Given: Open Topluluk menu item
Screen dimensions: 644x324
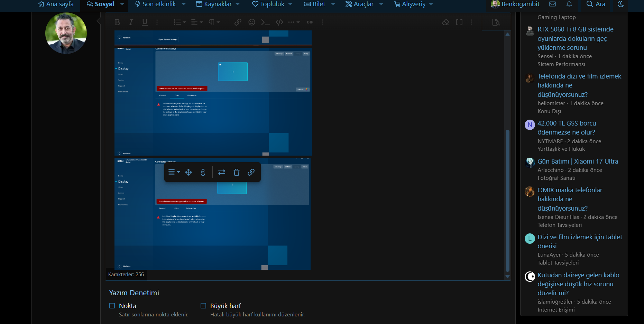Looking at the screenshot, I should click(268, 4).
